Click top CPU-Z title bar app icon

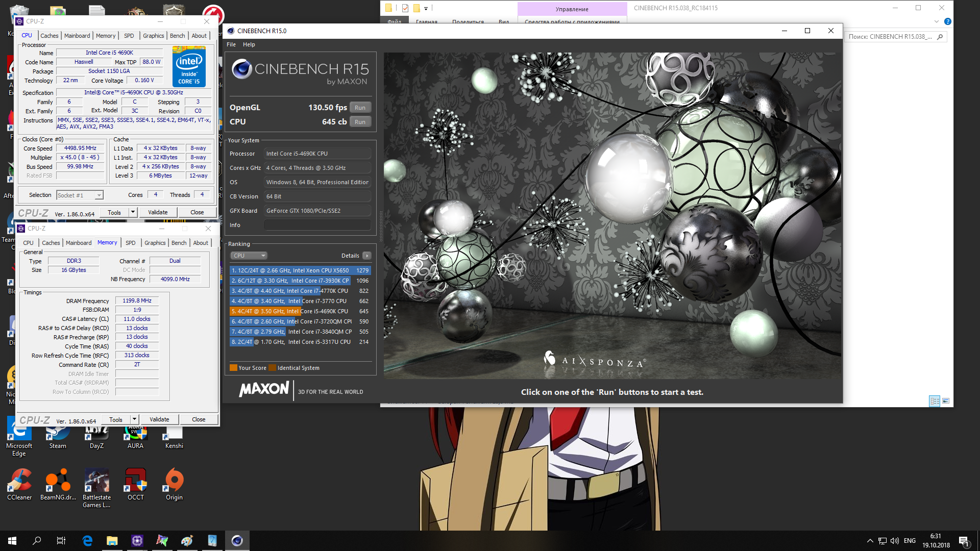[19, 21]
